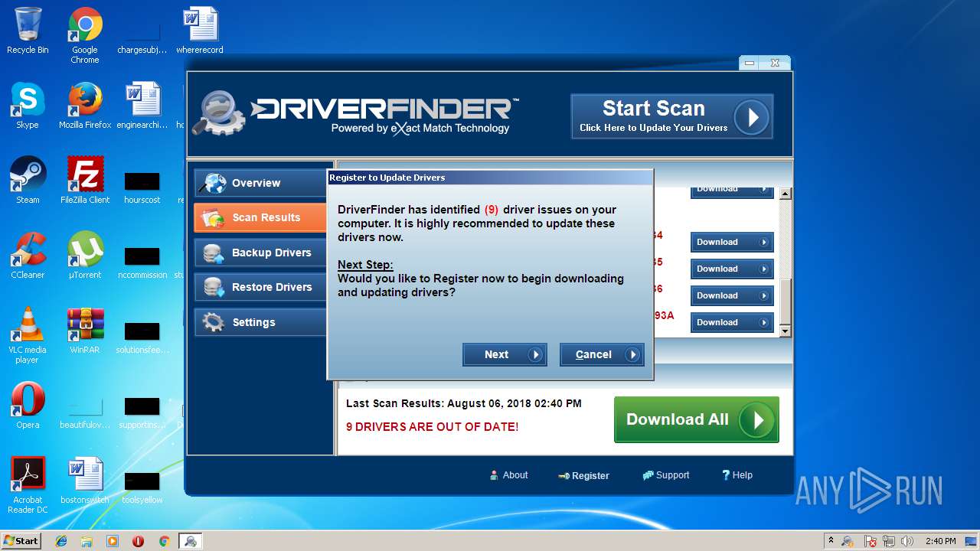Click Next in the Register dialog
The image size is (980, 551).
(505, 354)
